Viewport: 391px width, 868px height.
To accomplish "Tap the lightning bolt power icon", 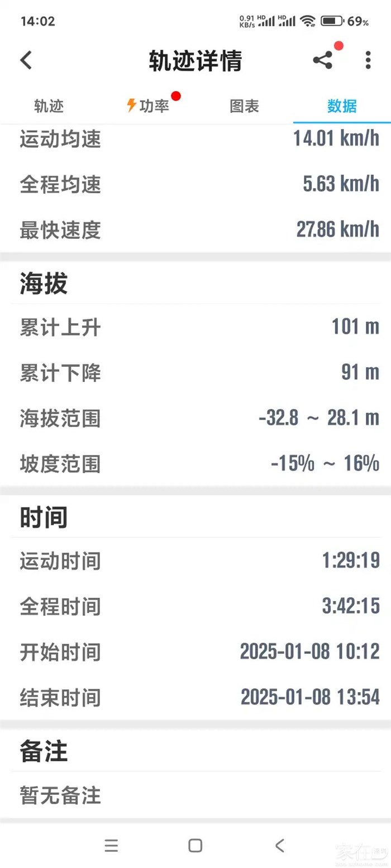I will point(131,105).
